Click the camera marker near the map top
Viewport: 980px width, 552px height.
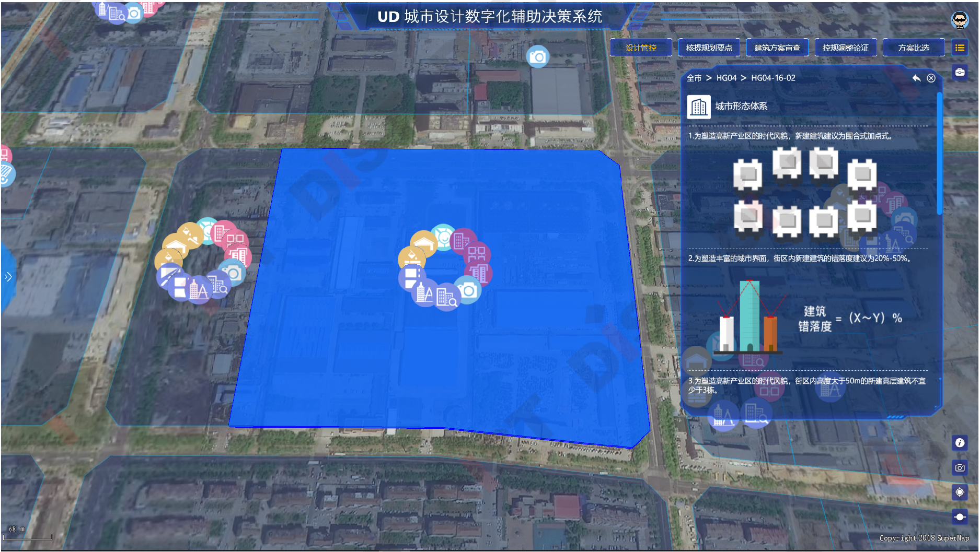click(x=537, y=57)
